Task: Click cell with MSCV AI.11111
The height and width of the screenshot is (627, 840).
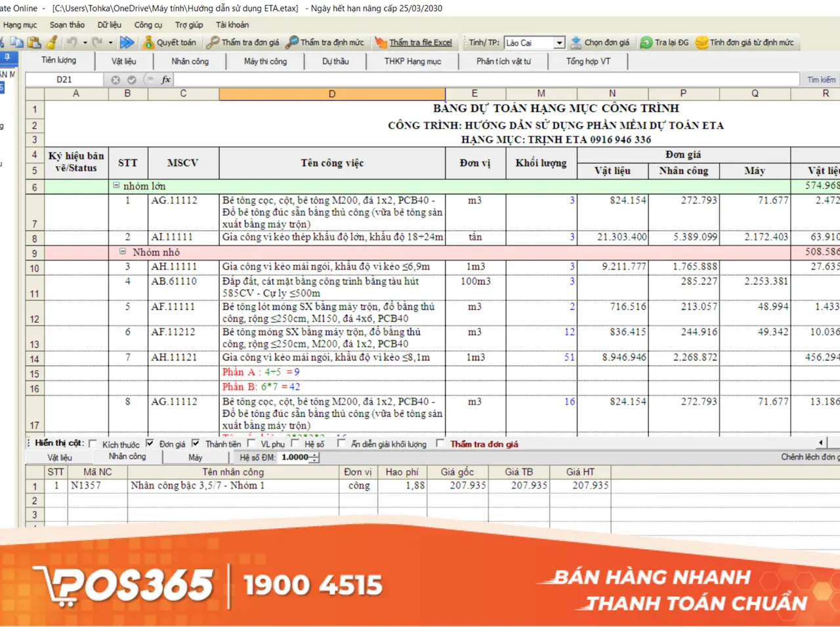Action: click(183, 237)
